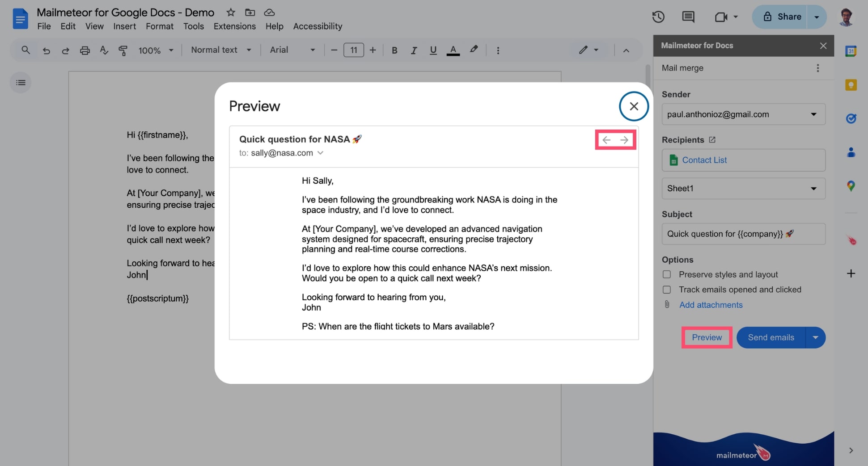This screenshot has width=868, height=466.
Task: Go to the previous email preview
Action: pos(606,140)
